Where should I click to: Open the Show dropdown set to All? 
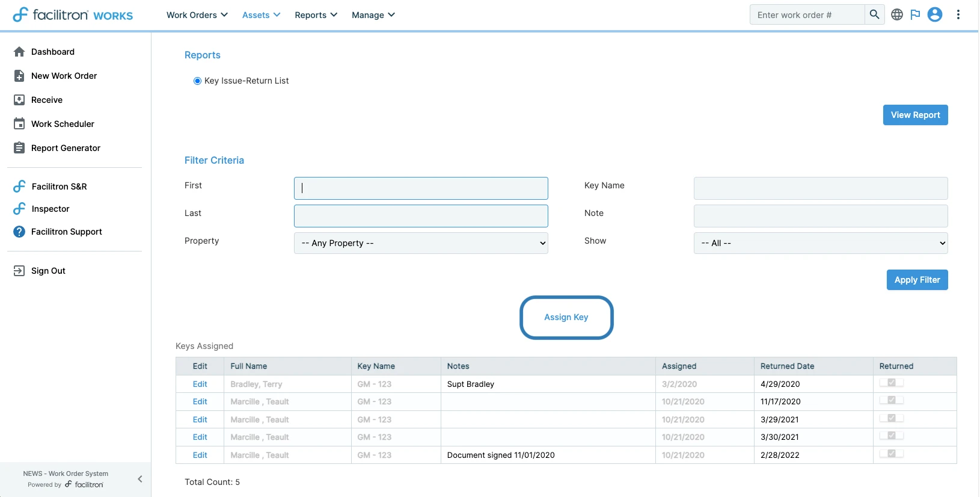tap(821, 243)
